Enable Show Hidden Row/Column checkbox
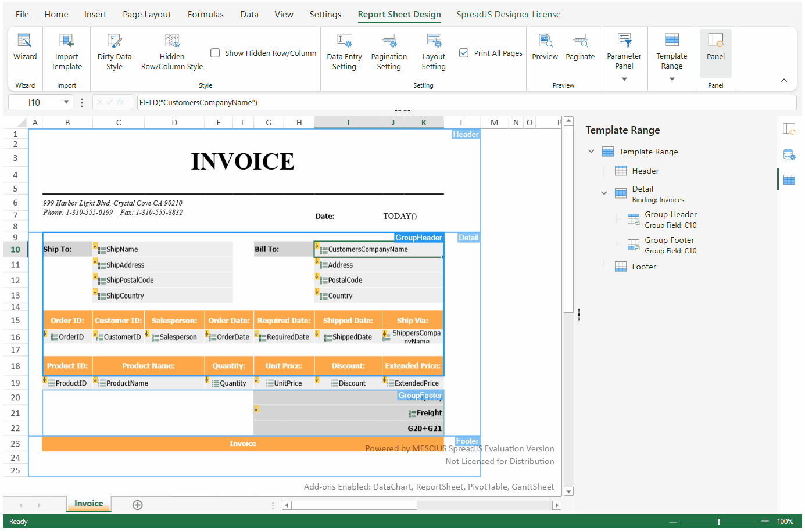The height and width of the screenshot is (532, 805). coord(215,53)
